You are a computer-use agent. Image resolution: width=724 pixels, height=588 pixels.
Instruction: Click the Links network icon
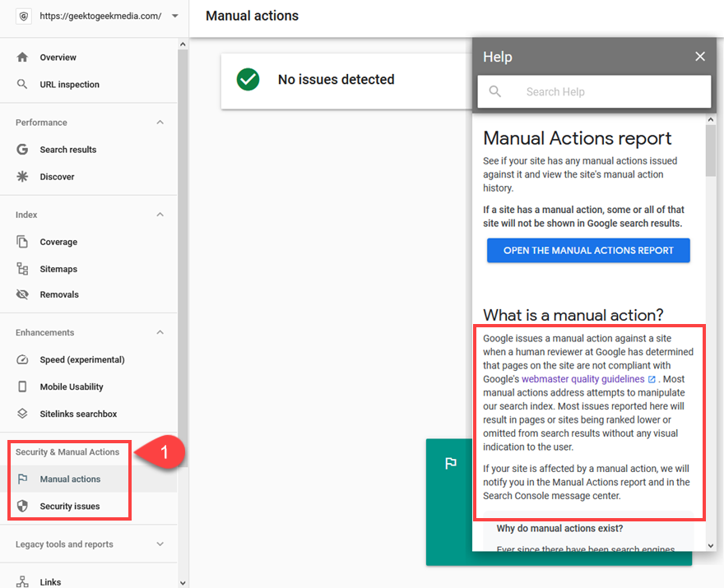tap(22, 581)
